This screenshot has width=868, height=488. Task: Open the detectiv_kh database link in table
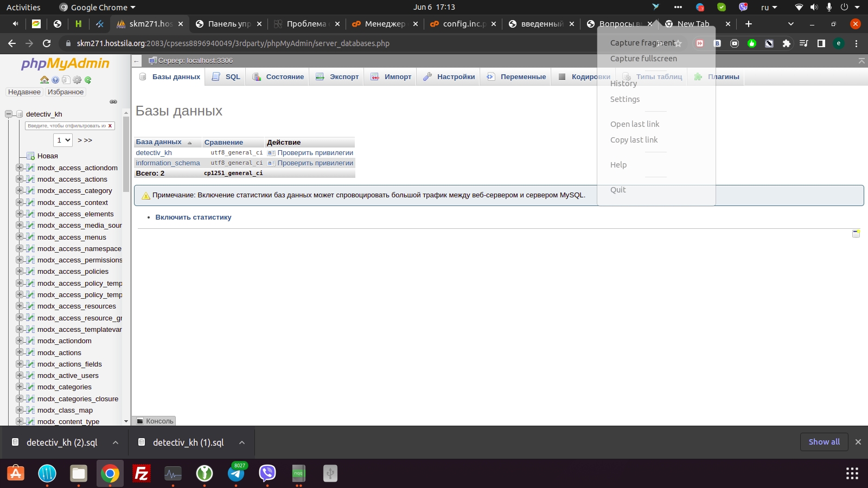(154, 153)
